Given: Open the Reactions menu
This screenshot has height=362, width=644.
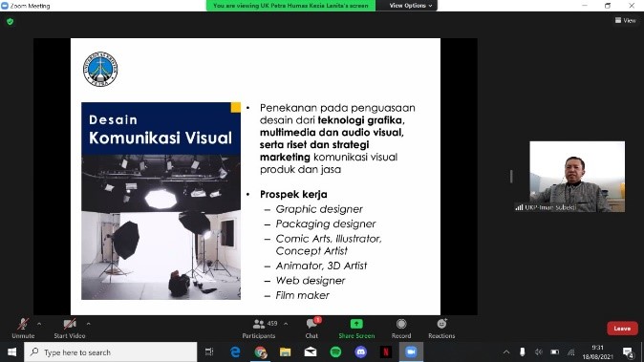Looking at the screenshot, I should tap(441, 329).
